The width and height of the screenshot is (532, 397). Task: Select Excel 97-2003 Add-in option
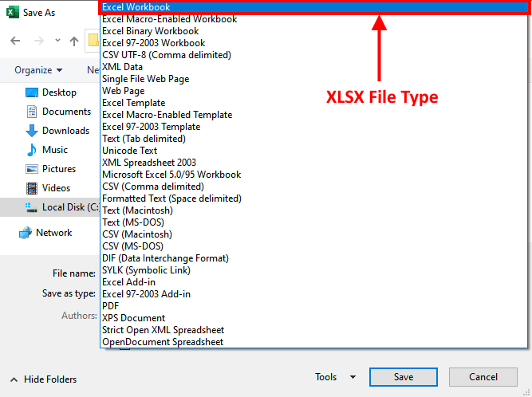click(314, 294)
